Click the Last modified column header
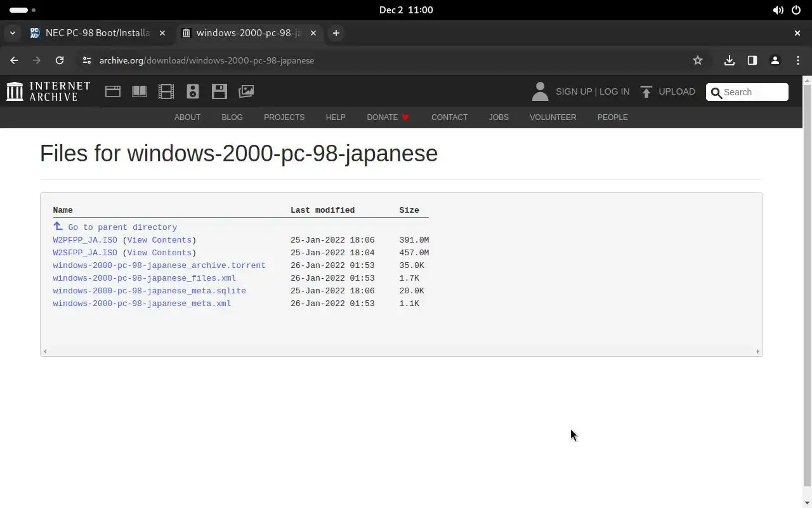Image resolution: width=812 pixels, height=508 pixels. click(x=322, y=210)
